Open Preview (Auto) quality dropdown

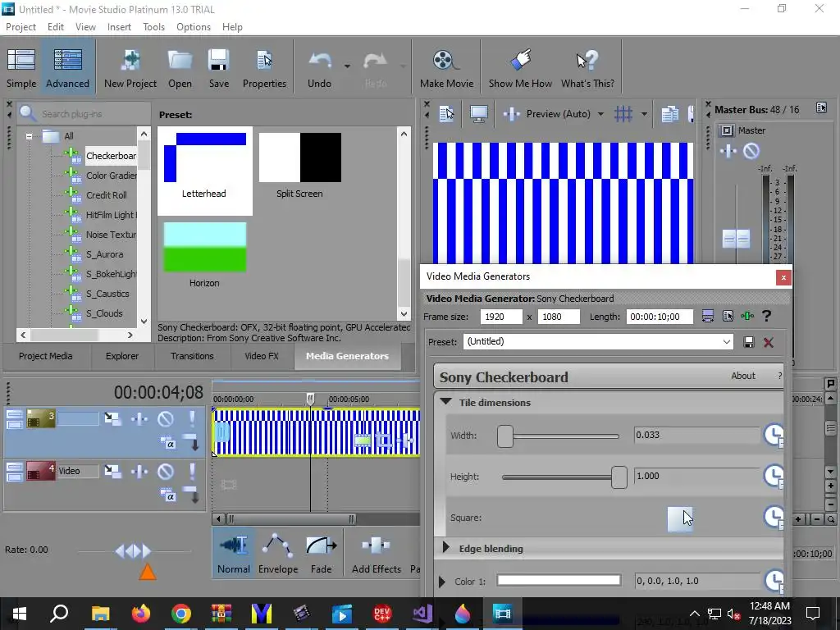600,113
